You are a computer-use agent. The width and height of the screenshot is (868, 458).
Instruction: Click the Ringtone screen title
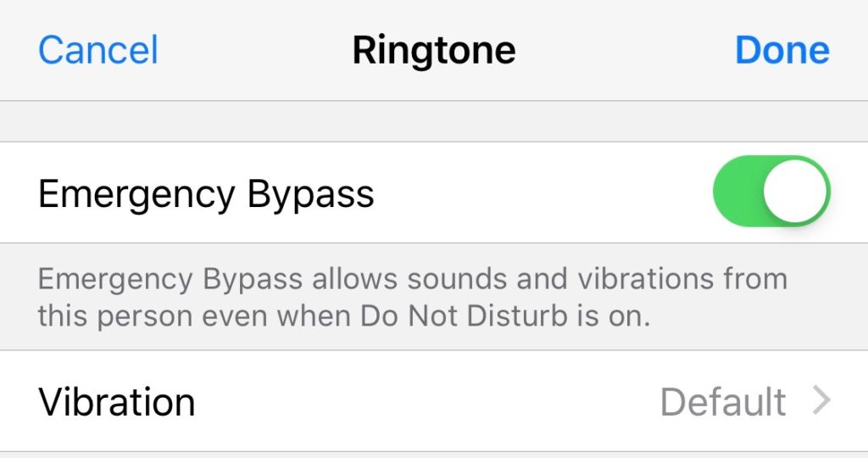[433, 50]
